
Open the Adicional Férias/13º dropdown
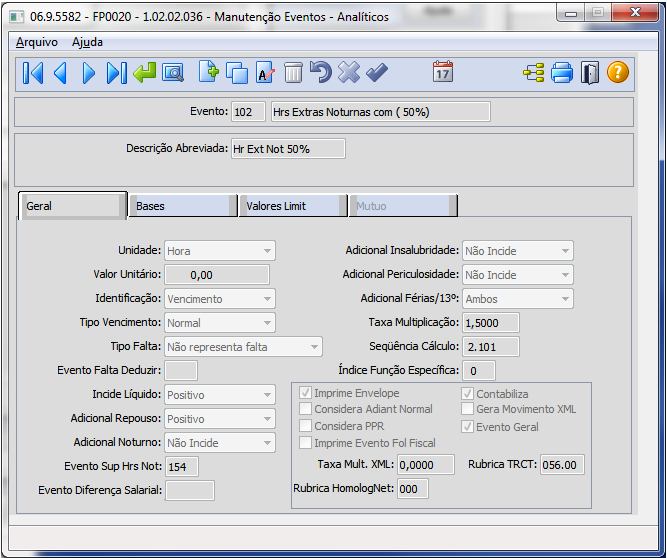[518, 299]
